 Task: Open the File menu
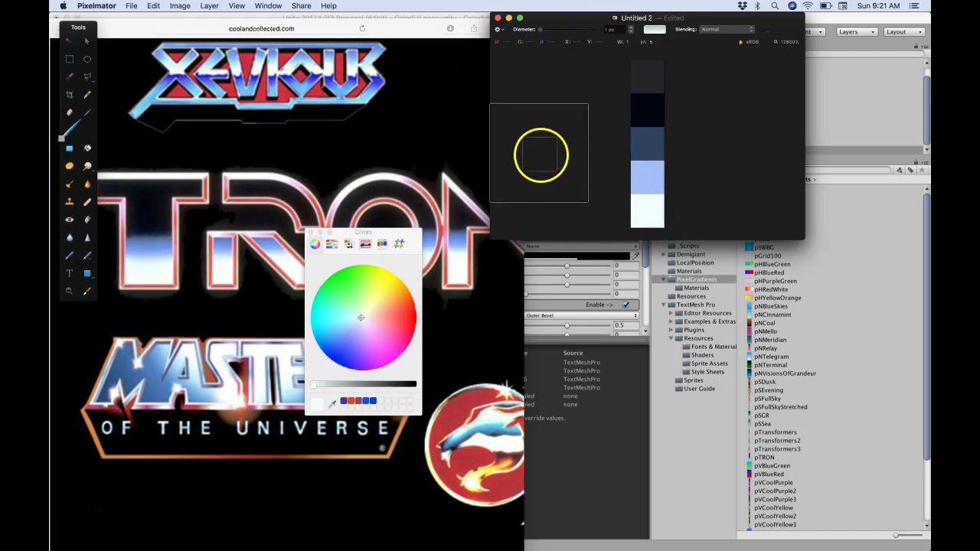[132, 5]
